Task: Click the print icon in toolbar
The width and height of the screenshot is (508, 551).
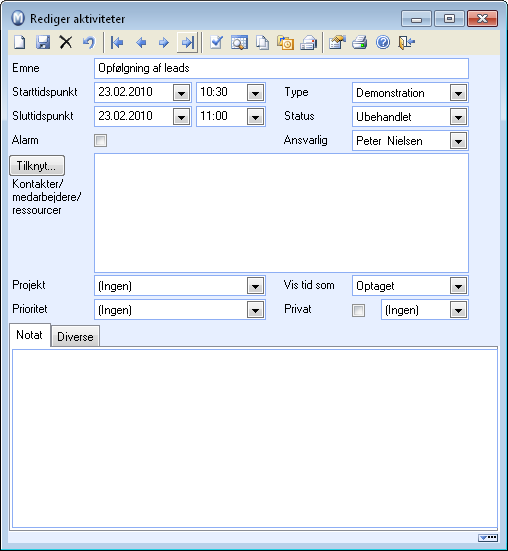Action: pyautogui.click(x=360, y=43)
